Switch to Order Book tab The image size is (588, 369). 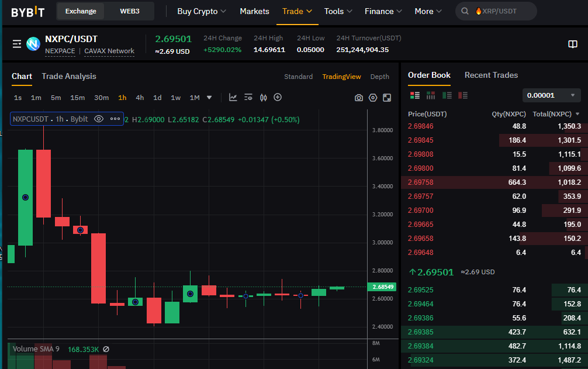[x=429, y=75]
